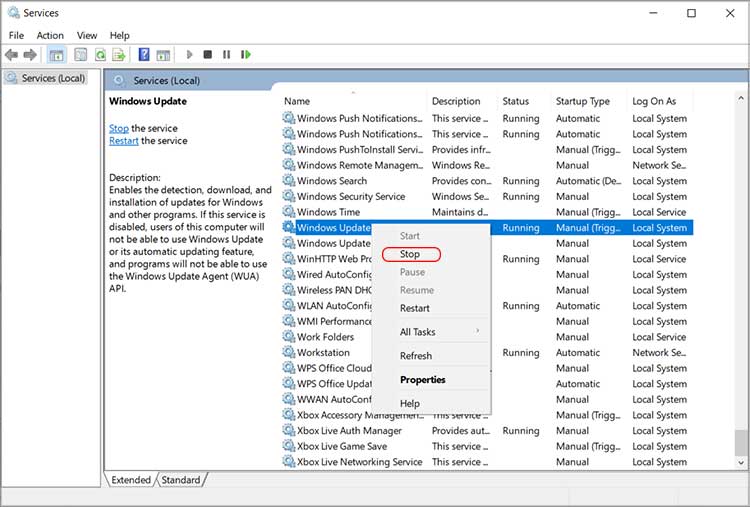Sort by the Startup Type column header
Viewport: 750px width, 507px height.
(589, 101)
